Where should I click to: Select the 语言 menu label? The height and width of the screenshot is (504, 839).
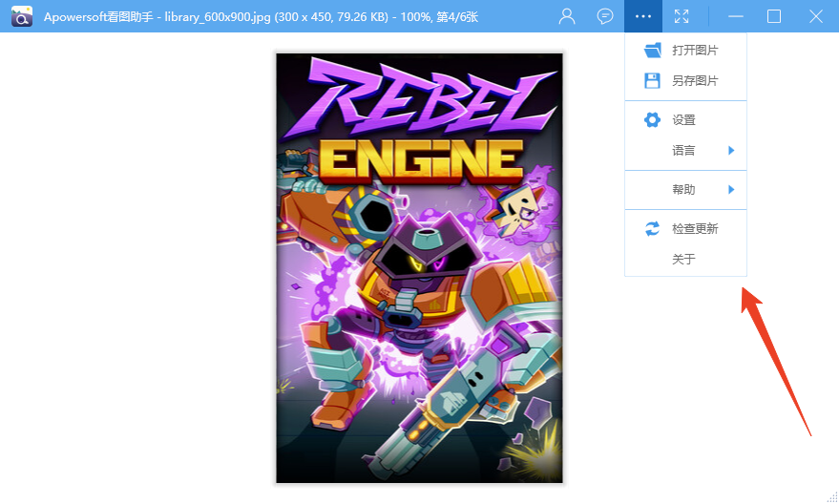pyautogui.click(x=683, y=150)
